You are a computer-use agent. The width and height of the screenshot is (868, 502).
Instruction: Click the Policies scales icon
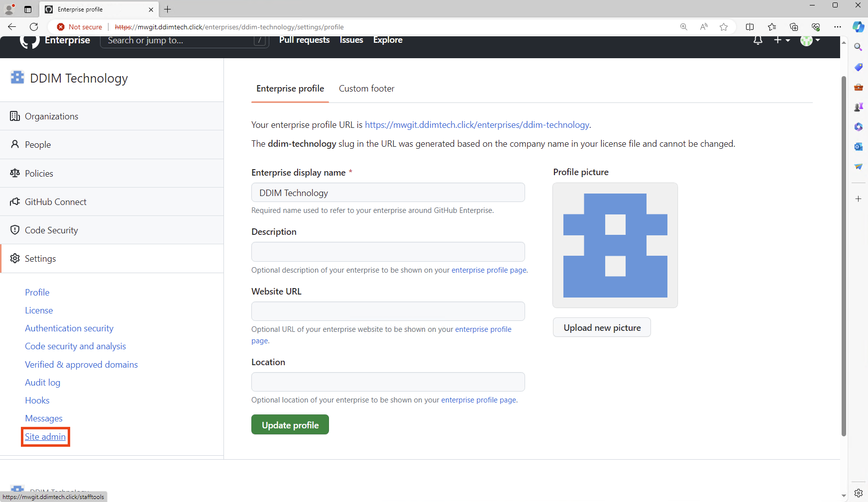(15, 173)
